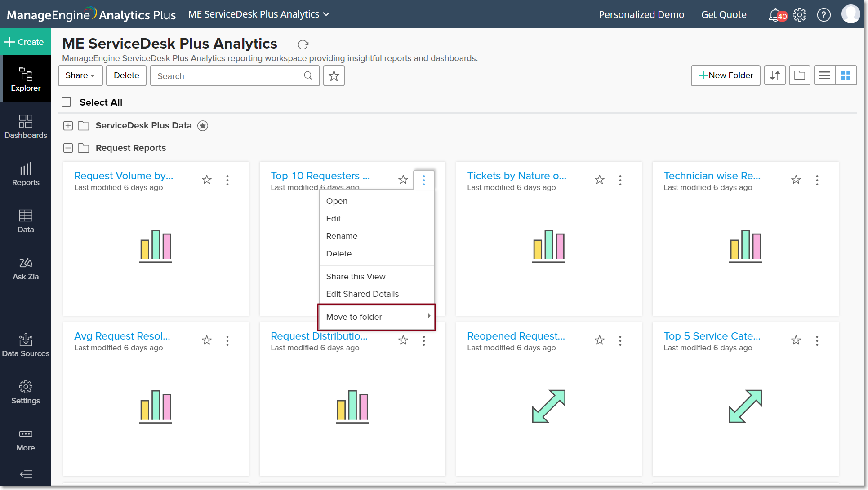The image size is (868, 490).
Task: Open Ask Zia assistant
Action: pos(26,269)
